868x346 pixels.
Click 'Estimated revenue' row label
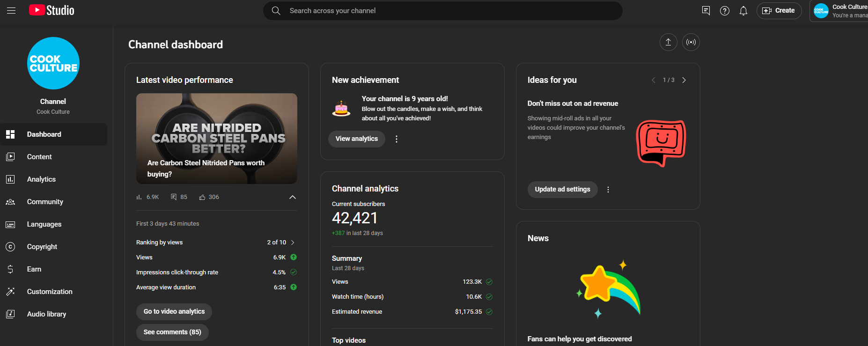357,312
